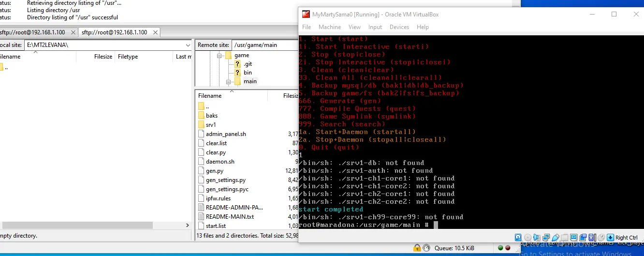Click the network adapters icon in VirtualBox status bar
This screenshot has width=644, height=256.
(546, 237)
